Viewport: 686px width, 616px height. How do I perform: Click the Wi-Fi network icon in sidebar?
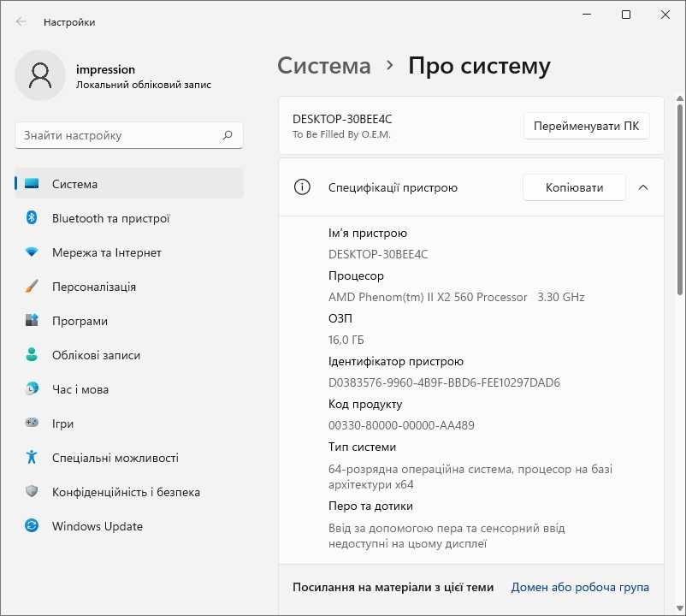click(32, 252)
